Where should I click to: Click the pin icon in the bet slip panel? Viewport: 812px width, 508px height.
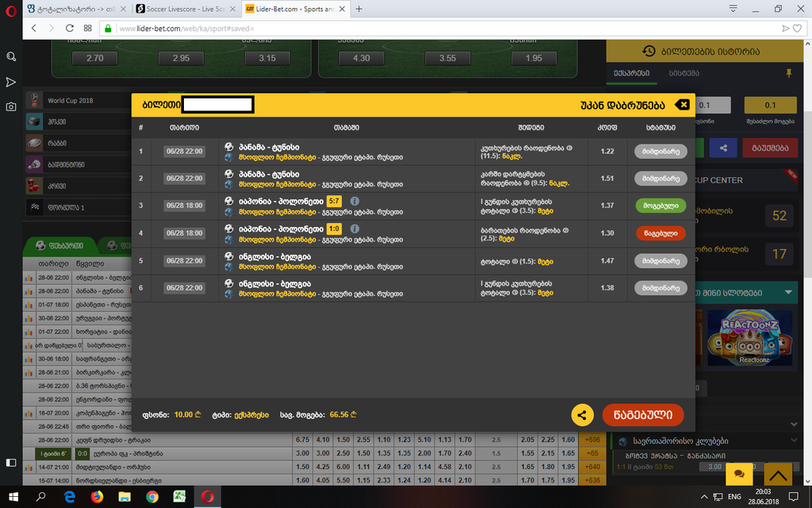point(789,74)
